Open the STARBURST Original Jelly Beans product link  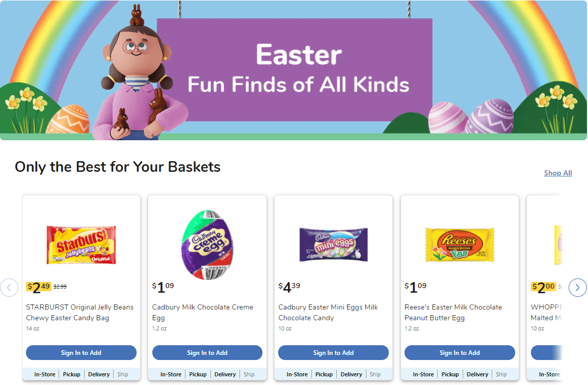(79, 312)
